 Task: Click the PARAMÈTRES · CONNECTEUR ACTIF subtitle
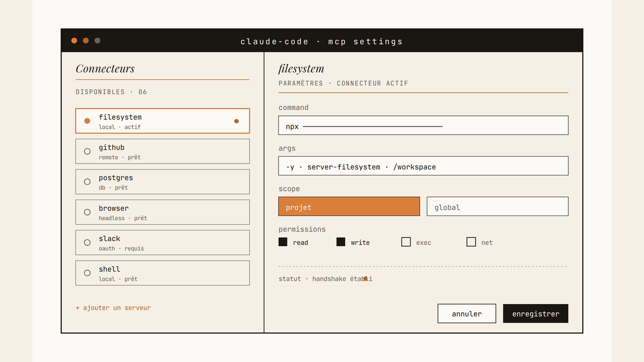pos(343,84)
